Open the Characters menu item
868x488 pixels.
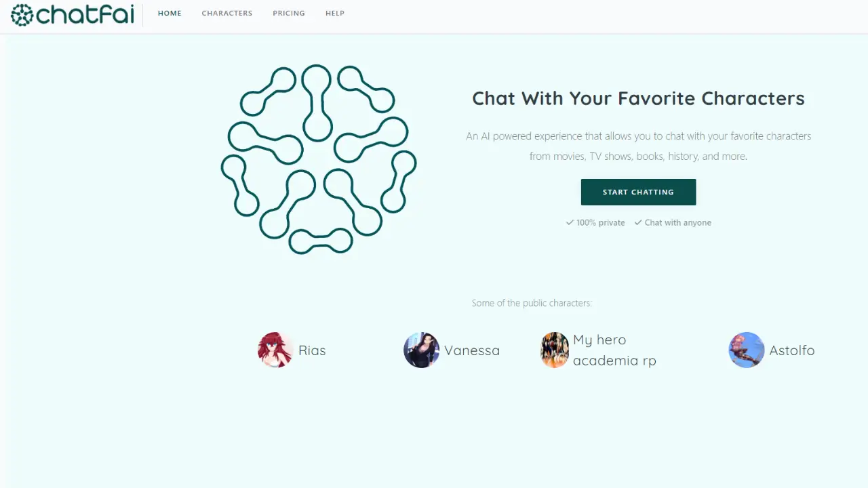[x=227, y=13]
